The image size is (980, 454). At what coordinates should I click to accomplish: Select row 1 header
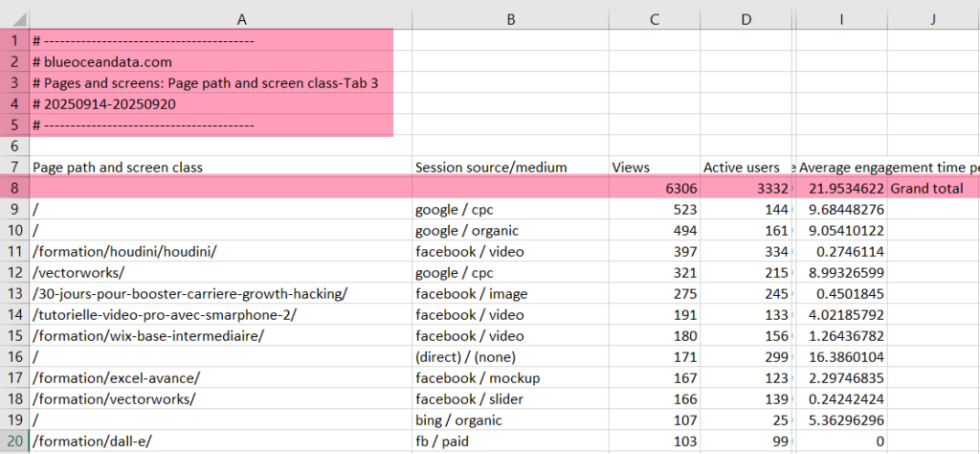pyautogui.click(x=14, y=40)
